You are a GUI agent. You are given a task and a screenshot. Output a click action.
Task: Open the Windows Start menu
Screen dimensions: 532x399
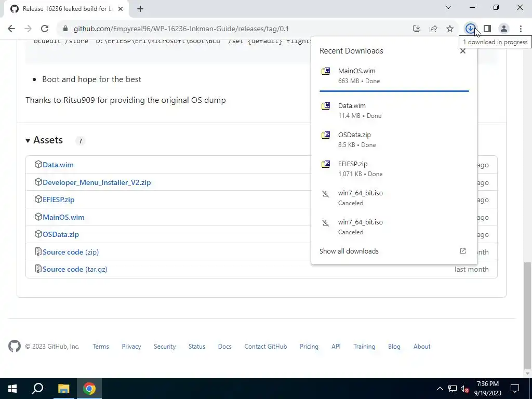coord(12,389)
